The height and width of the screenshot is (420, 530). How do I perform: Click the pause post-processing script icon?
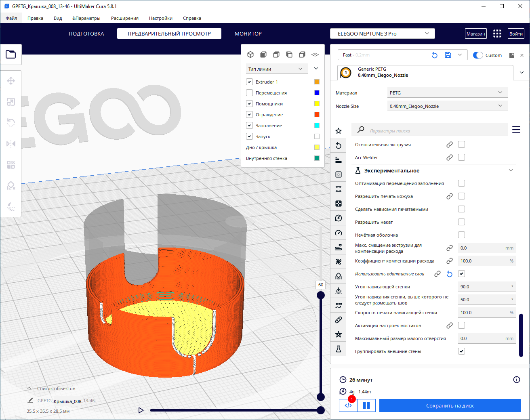tap(366, 405)
